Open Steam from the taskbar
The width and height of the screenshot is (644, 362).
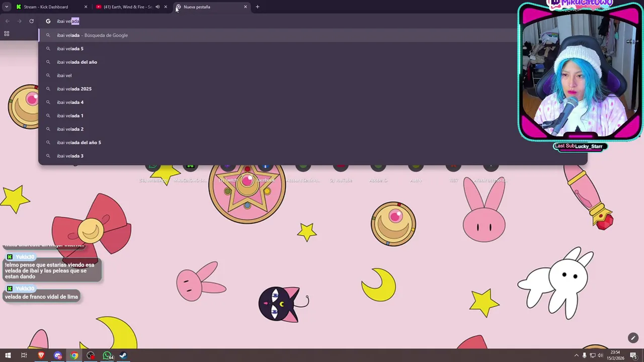[x=123, y=355]
